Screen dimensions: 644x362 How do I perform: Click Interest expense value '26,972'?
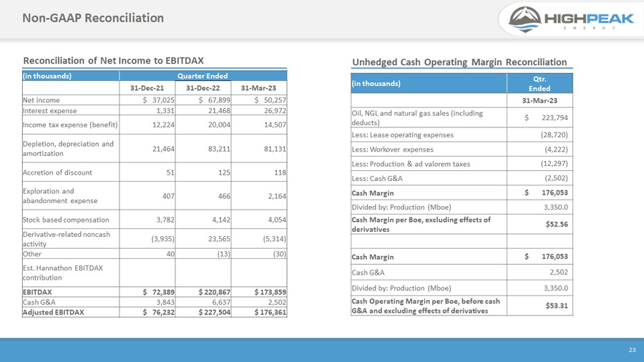click(x=275, y=111)
